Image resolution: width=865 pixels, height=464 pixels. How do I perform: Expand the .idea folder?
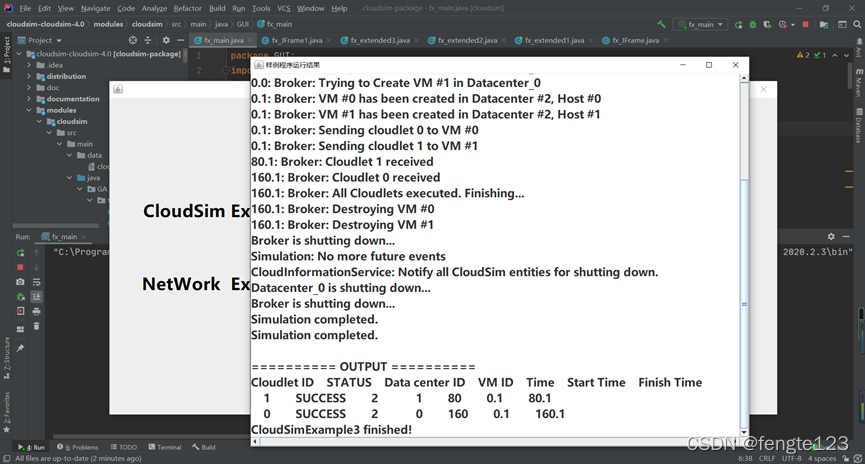[29, 65]
